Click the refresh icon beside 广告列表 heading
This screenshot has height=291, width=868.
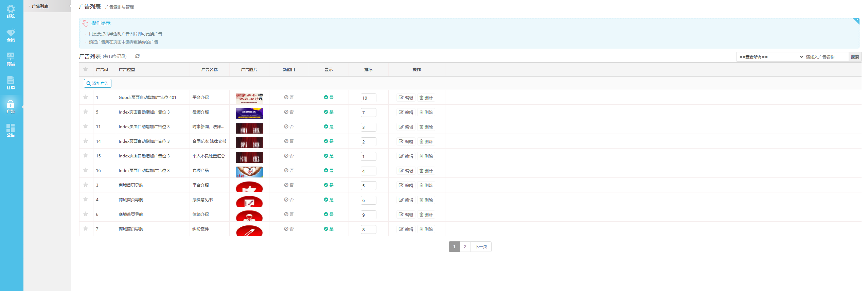click(137, 56)
